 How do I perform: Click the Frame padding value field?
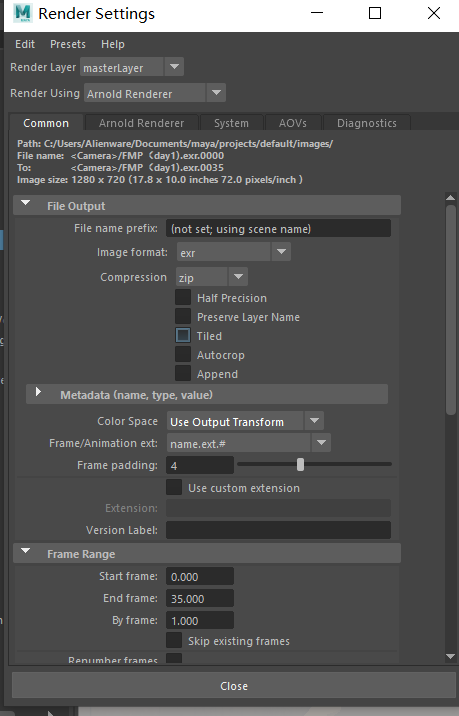click(x=200, y=465)
